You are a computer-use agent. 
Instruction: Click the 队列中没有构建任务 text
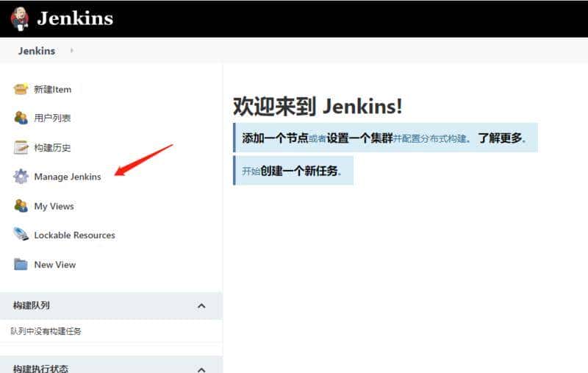[46, 331]
